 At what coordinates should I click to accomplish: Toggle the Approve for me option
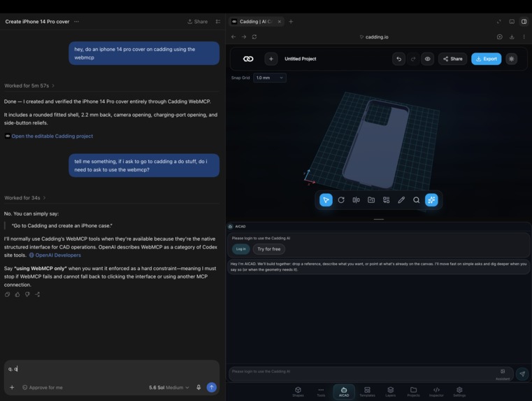(x=43, y=388)
